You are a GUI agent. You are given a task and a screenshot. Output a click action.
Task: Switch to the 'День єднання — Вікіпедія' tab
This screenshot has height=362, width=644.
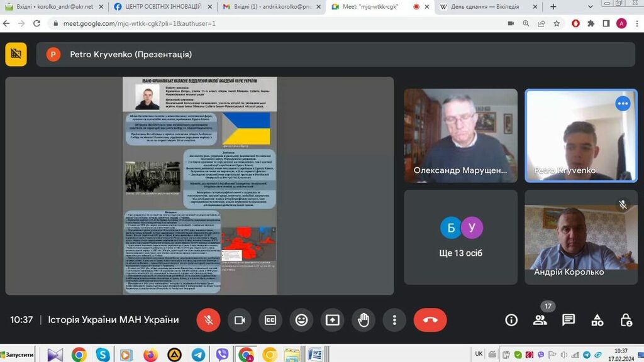(x=484, y=7)
